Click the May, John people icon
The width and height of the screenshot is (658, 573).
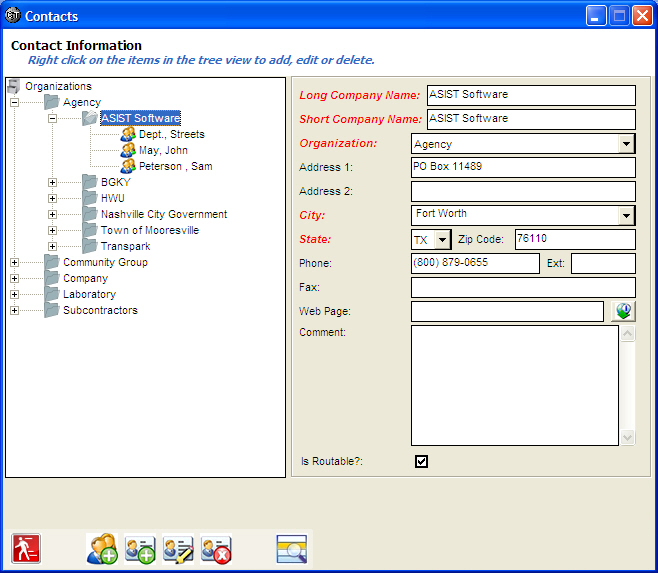click(x=128, y=150)
